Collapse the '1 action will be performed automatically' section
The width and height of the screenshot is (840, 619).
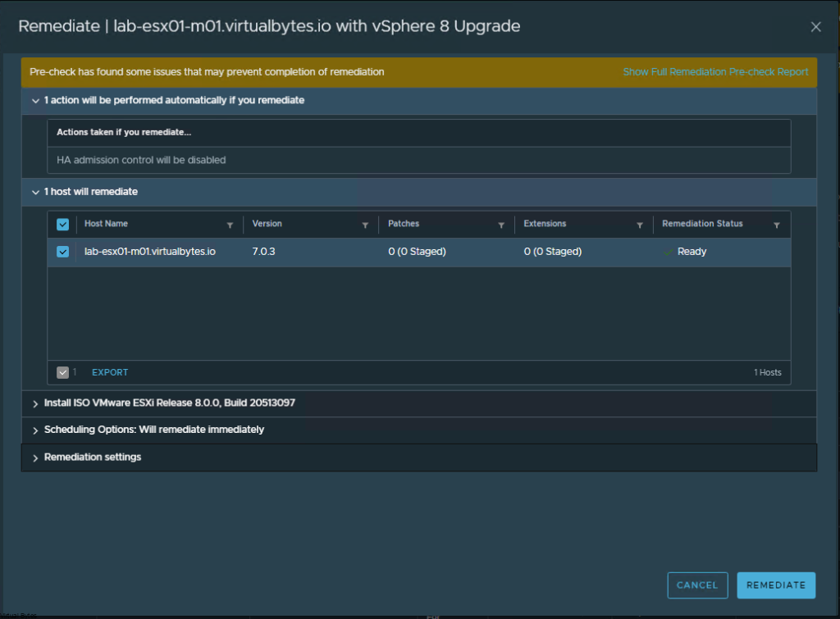[x=35, y=101]
